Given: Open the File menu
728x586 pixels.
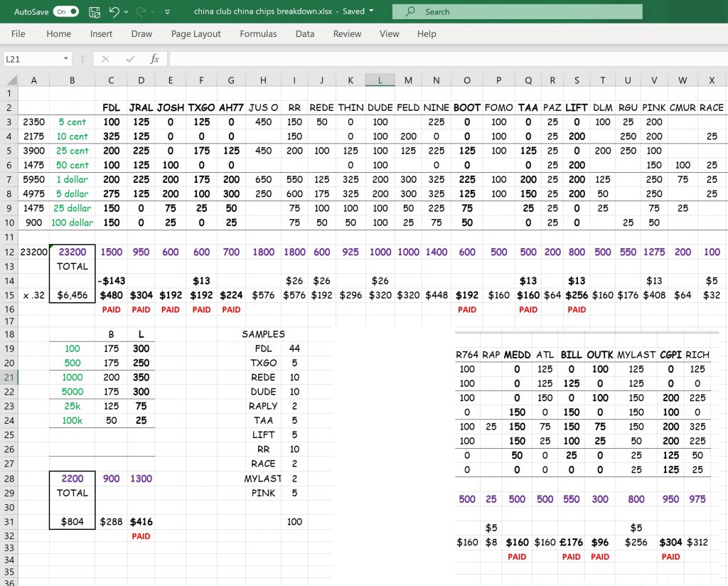Looking at the screenshot, I should (18, 33).
